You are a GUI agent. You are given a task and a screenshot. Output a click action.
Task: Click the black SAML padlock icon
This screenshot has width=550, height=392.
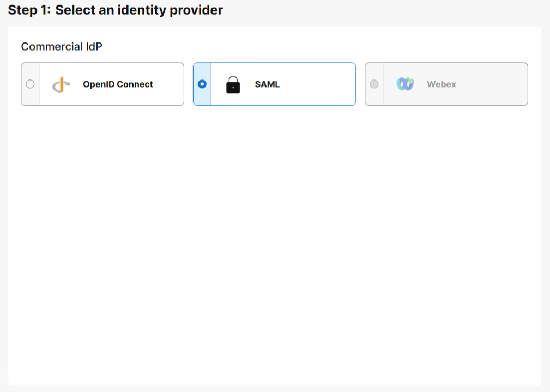233,84
